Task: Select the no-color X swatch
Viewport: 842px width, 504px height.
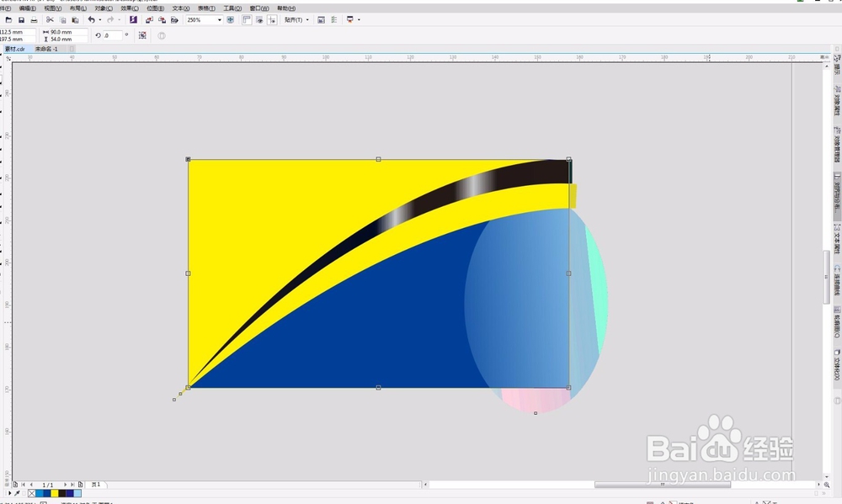Action: (x=32, y=493)
